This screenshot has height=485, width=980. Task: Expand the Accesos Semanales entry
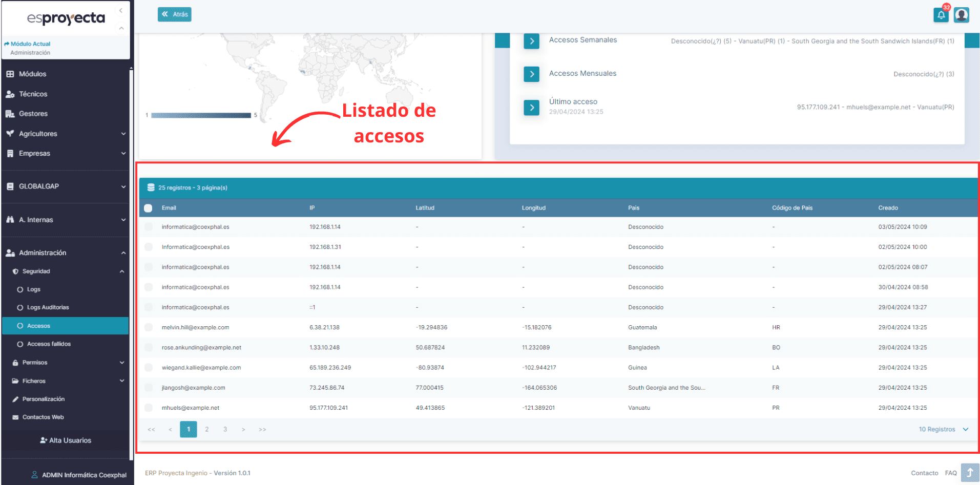(x=531, y=41)
